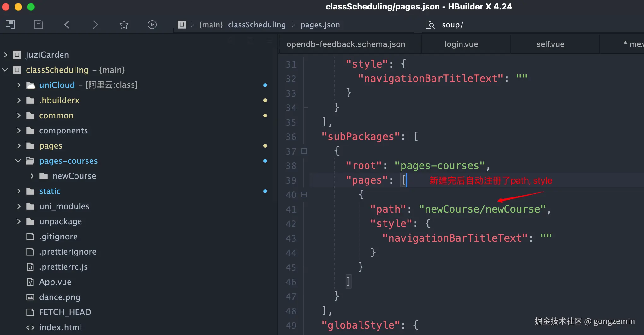Click the star bookmark icon
The image size is (644, 335).
click(124, 25)
